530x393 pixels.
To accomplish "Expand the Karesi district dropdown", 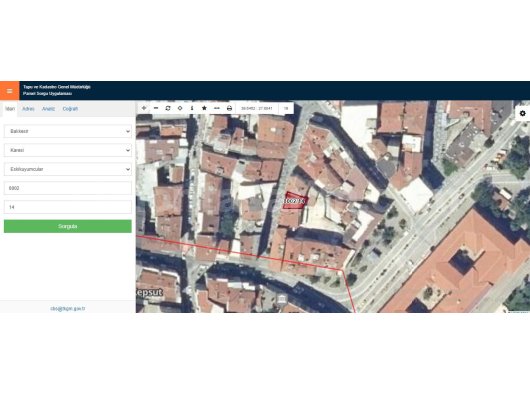I will pyautogui.click(x=68, y=150).
